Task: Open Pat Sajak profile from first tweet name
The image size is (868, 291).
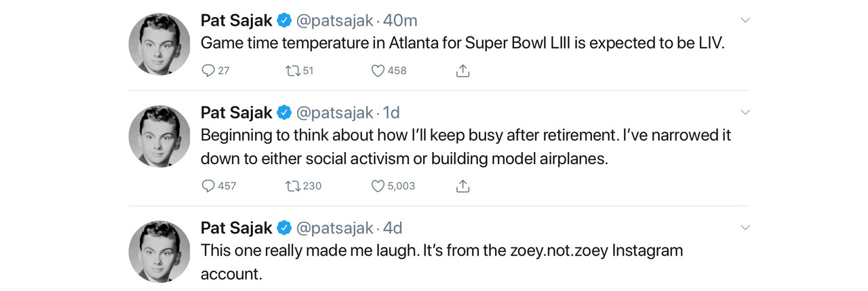Action: pos(237,20)
